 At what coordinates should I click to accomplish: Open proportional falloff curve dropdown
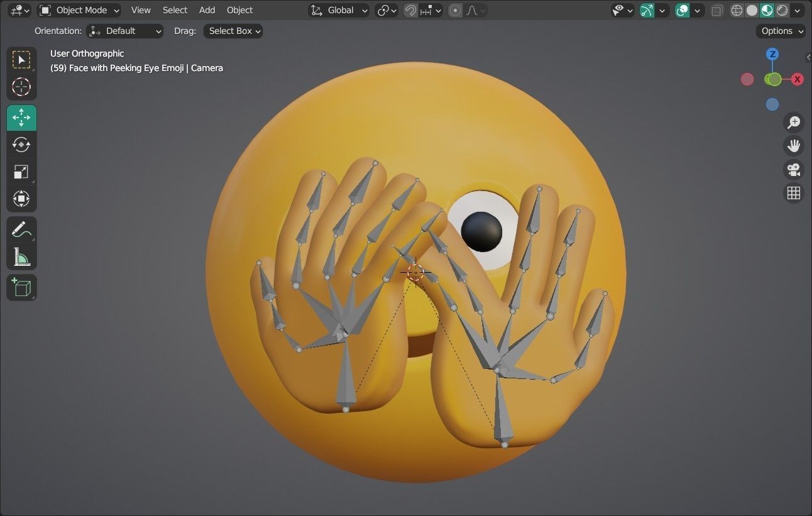click(476, 10)
